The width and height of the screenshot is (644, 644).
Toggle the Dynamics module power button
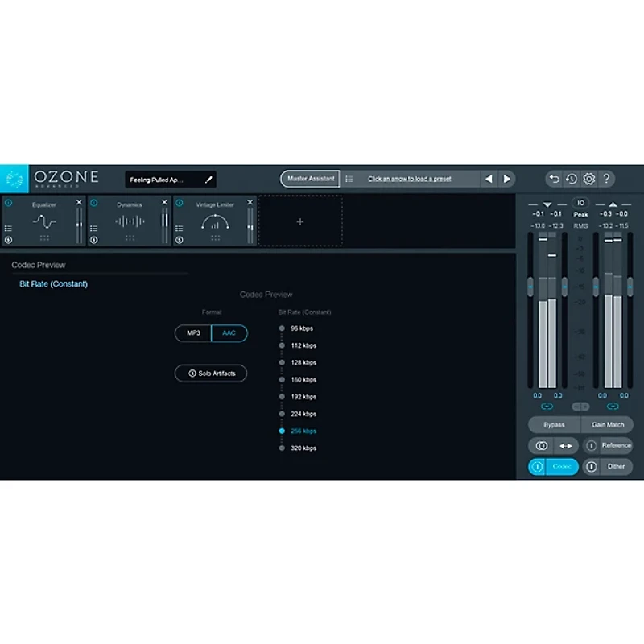tap(94, 202)
